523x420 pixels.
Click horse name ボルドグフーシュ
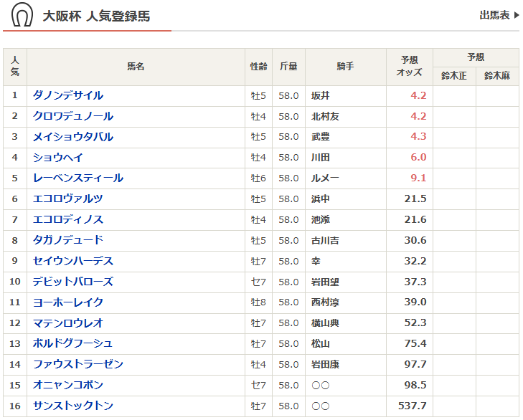click(x=72, y=344)
